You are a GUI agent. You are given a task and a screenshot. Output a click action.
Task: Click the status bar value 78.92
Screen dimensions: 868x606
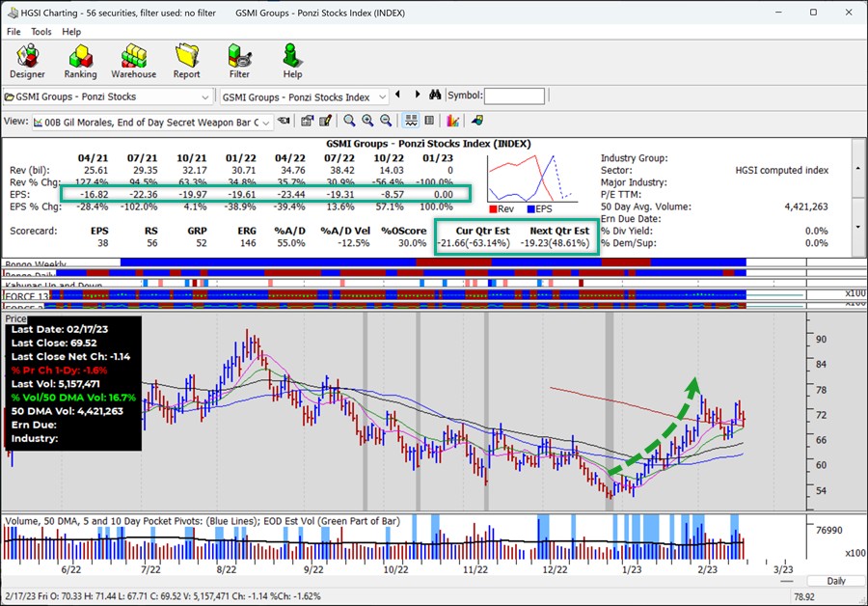pos(804,596)
